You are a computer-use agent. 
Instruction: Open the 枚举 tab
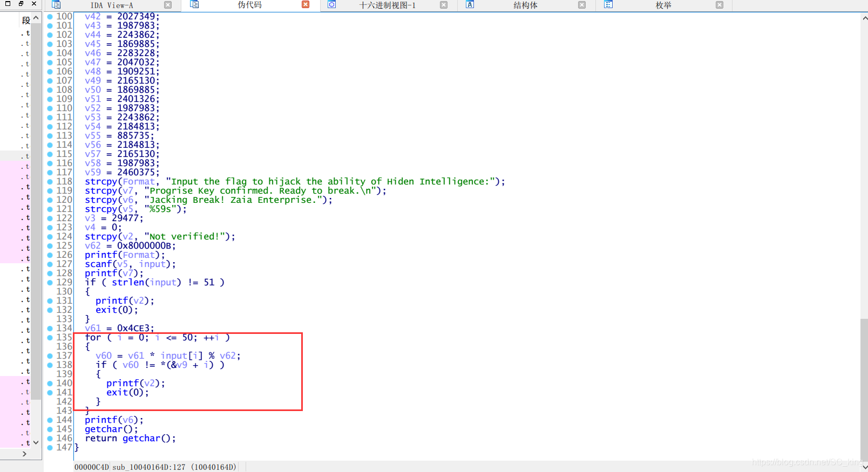(663, 5)
